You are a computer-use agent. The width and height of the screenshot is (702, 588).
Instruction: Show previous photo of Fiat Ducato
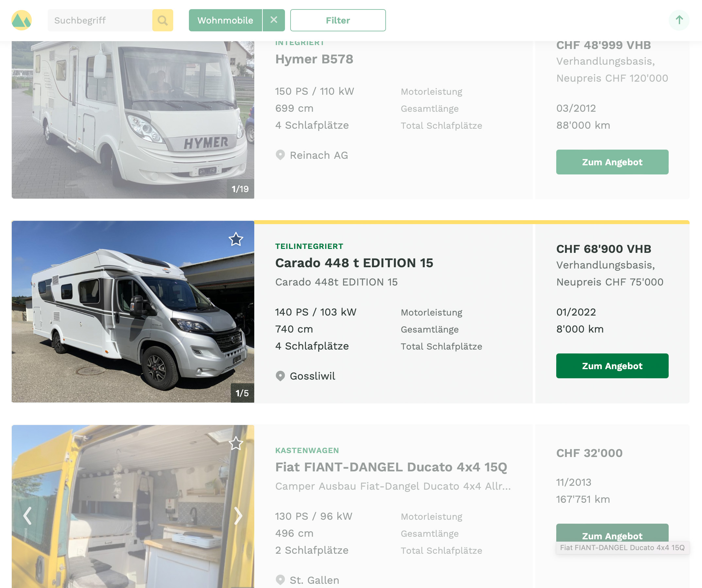(27, 516)
